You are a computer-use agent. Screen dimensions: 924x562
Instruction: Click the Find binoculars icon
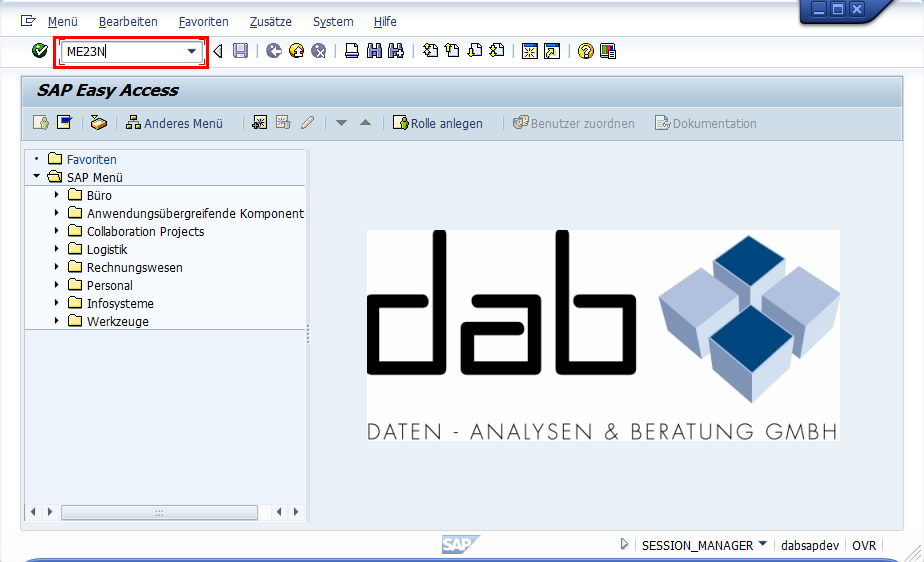[x=374, y=51]
